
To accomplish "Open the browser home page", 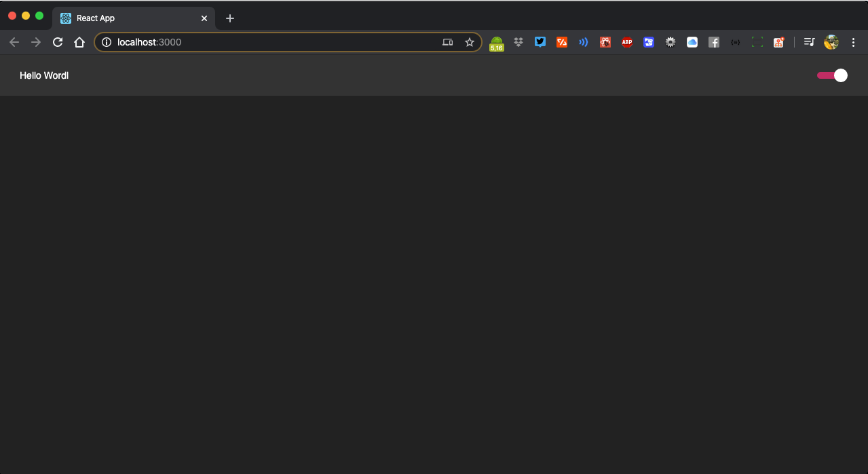I will click(x=79, y=42).
